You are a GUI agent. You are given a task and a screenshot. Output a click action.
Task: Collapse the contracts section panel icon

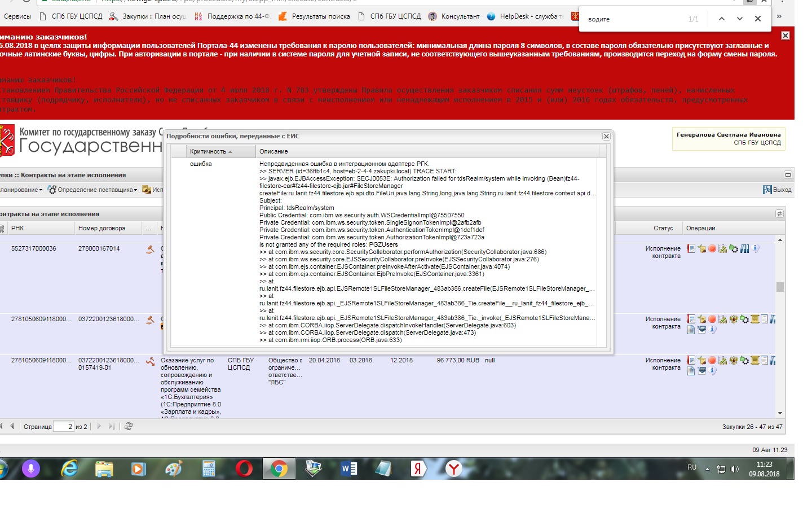pos(788,174)
